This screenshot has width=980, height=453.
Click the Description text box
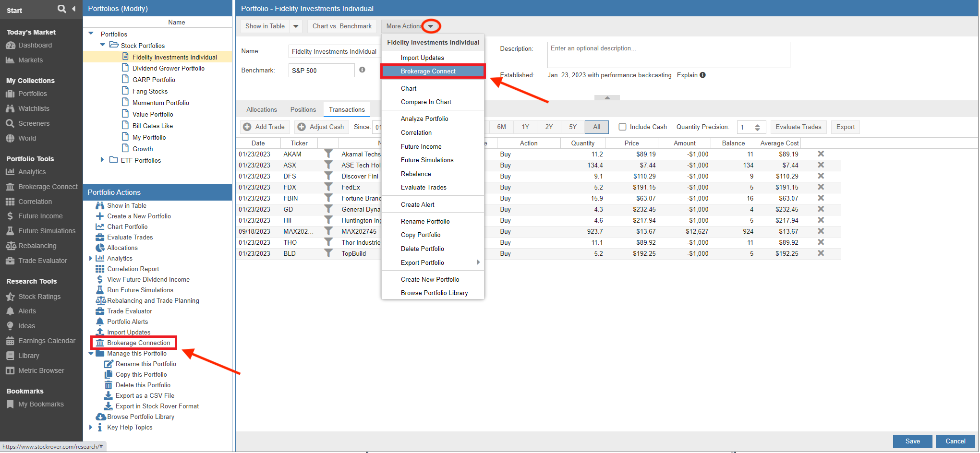(668, 55)
